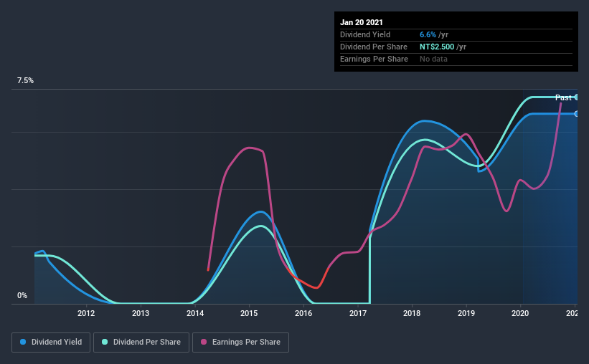Click the 2017 x-axis label

pos(358,313)
